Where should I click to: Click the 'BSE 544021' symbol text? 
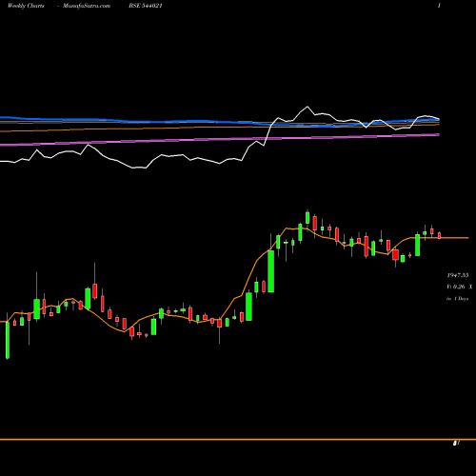146,6
